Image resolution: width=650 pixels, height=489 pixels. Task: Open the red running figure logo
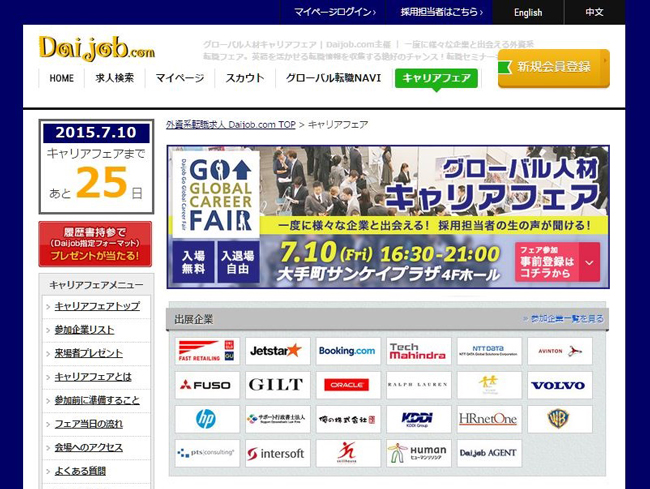click(x=348, y=453)
